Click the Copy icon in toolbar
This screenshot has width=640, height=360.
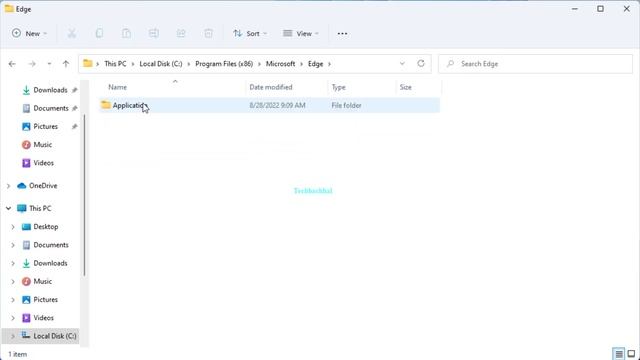coord(99,33)
